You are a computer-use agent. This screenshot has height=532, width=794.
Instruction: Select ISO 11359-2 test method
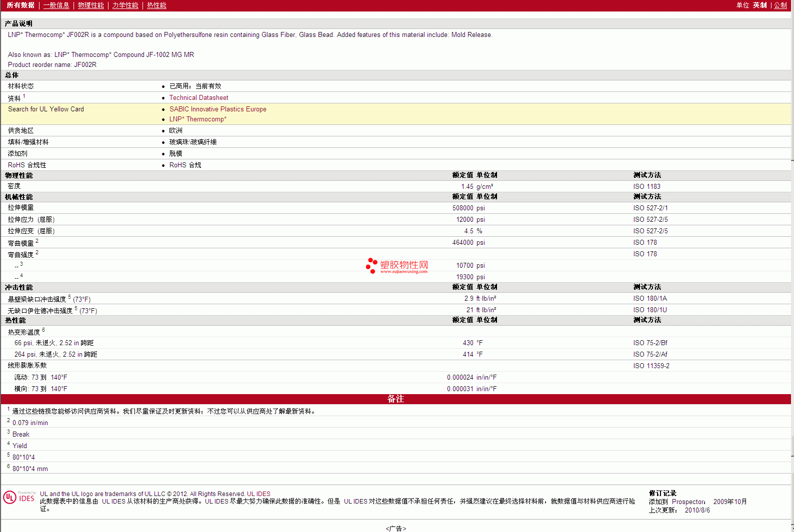point(651,366)
